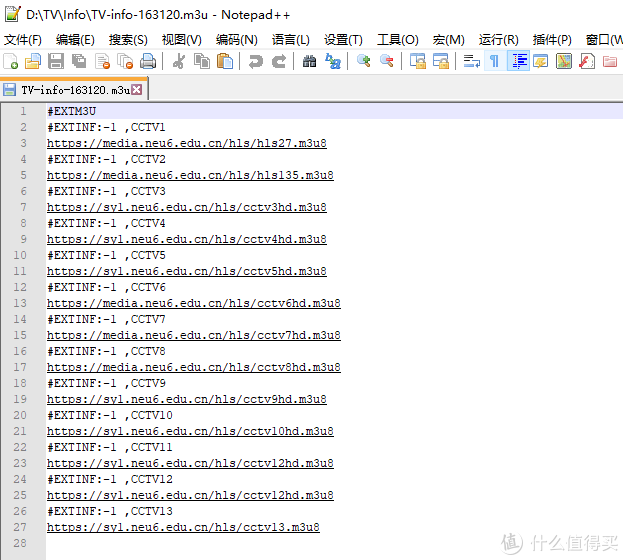
Task: Follow the hls27.m3u8 link
Action: [x=187, y=143]
